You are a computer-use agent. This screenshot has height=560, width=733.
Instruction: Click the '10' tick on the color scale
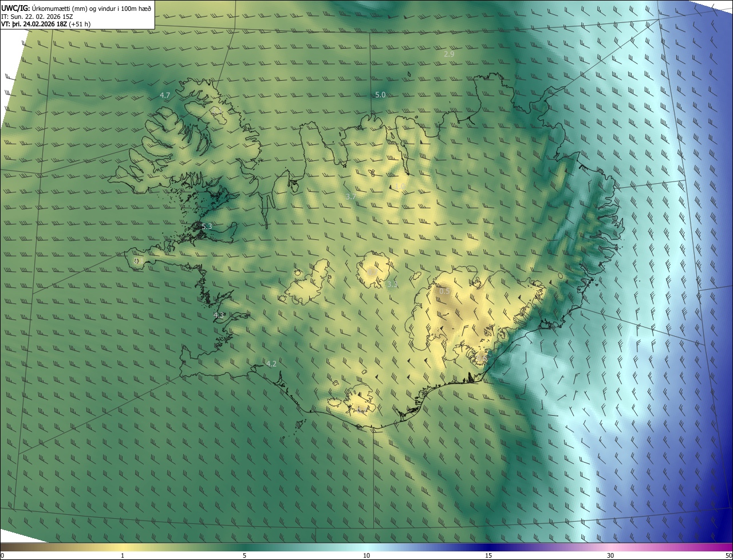pos(366,555)
